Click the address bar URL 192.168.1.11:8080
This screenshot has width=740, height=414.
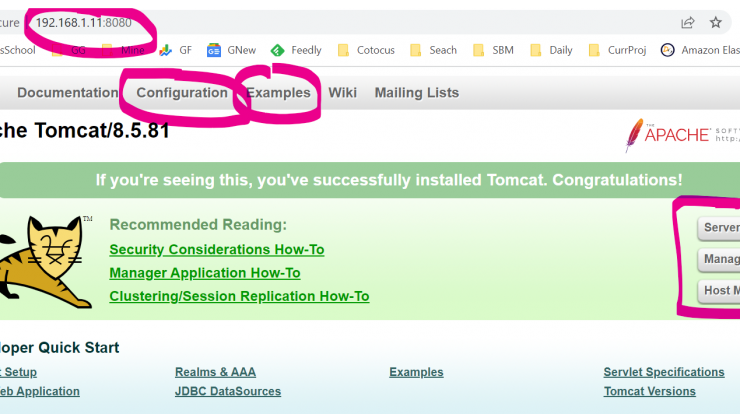(x=84, y=23)
